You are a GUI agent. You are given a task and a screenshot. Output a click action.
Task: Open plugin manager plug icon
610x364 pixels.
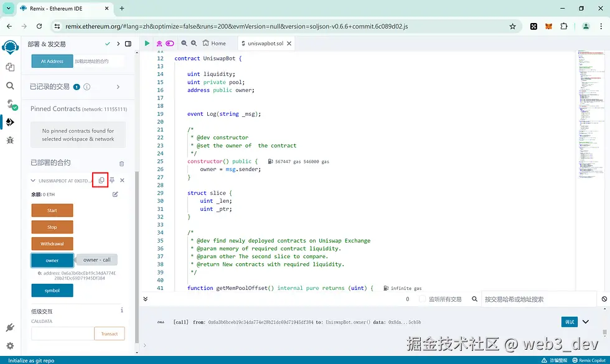tap(10, 327)
